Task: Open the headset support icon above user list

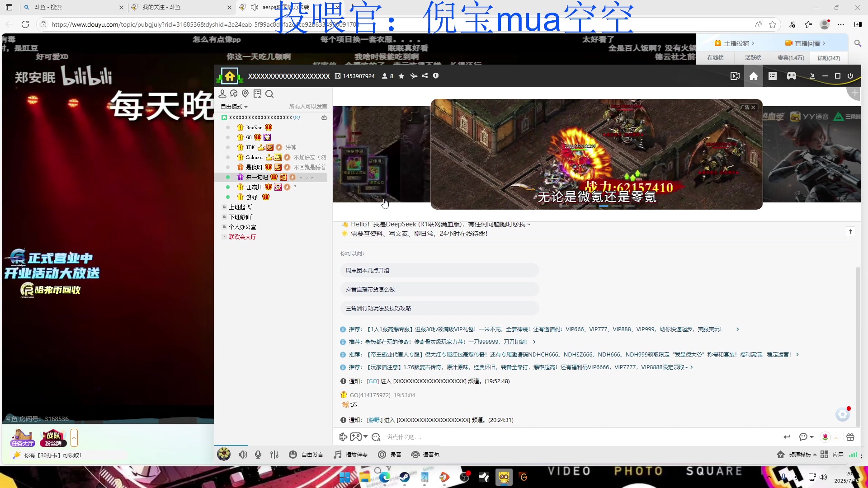Action: (x=234, y=94)
